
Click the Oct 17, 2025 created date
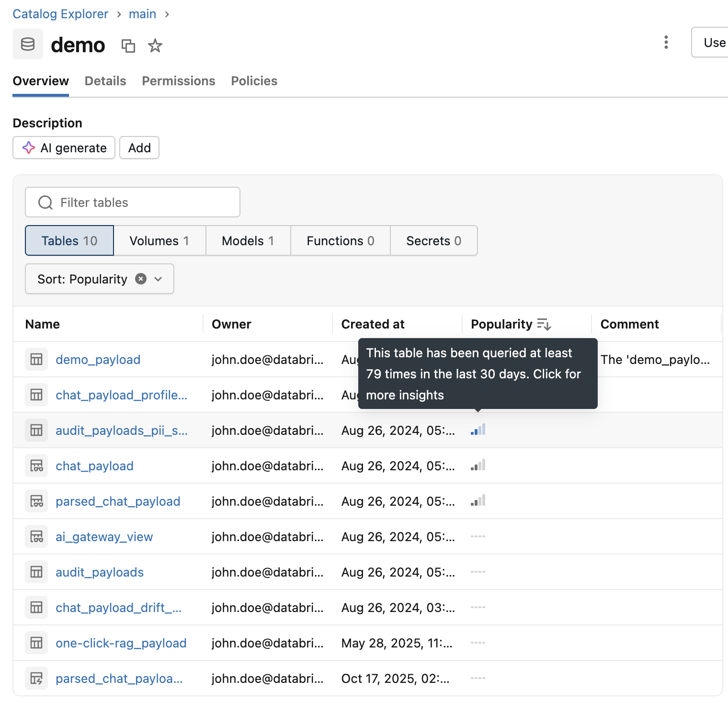(395, 679)
